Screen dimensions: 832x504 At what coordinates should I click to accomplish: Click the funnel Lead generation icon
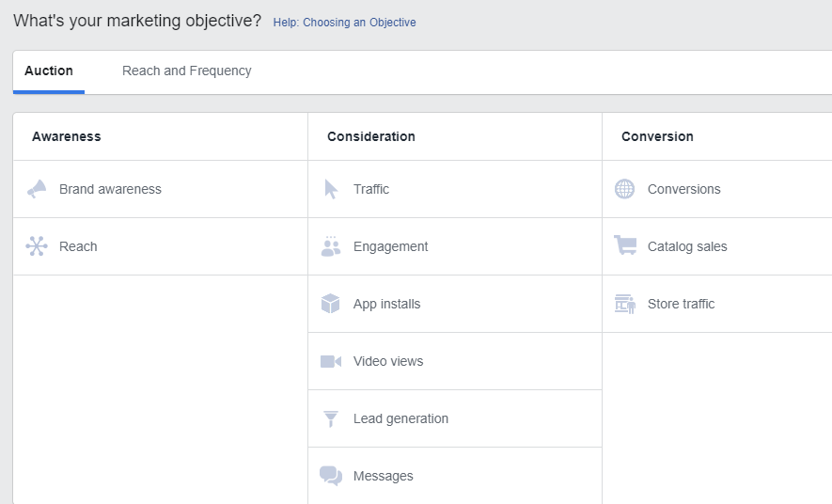(331, 418)
